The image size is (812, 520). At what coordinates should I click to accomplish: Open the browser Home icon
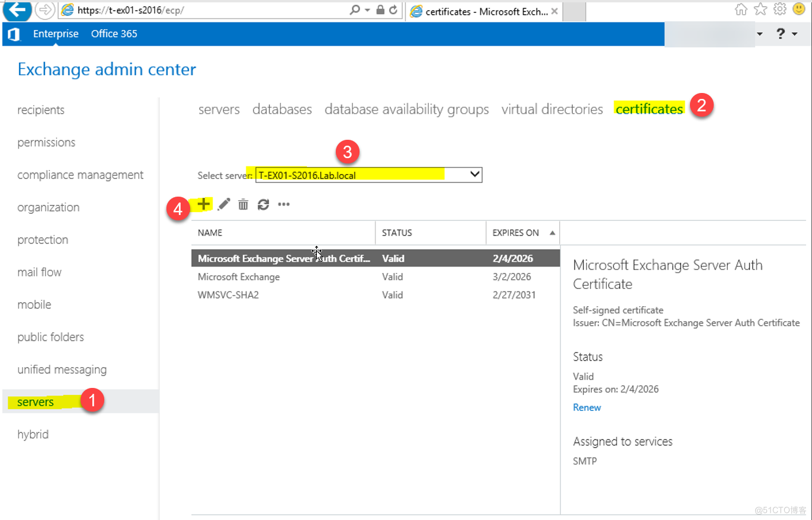tap(740, 9)
